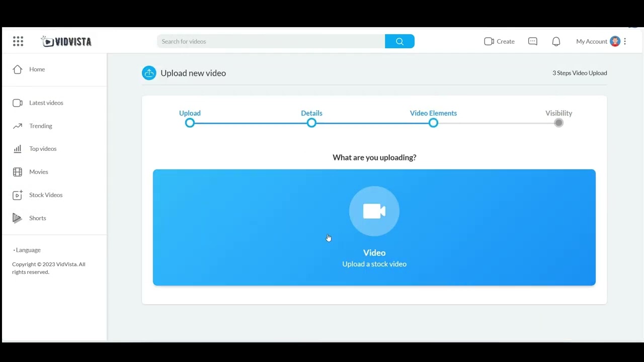Viewport: 644px width, 362px height.
Task: Open the My Account link
Action: point(592,41)
